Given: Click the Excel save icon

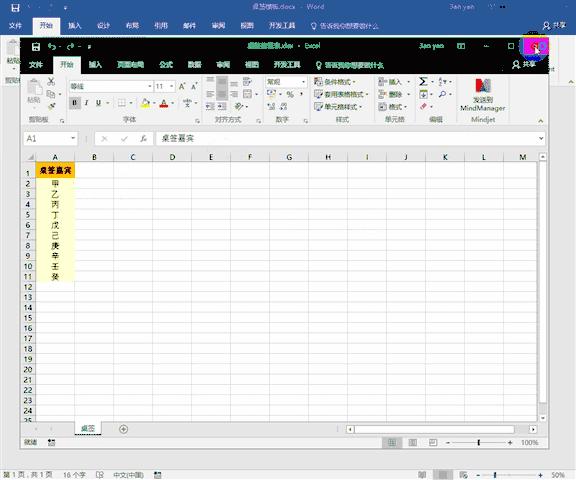Looking at the screenshot, I should click(x=36, y=47).
